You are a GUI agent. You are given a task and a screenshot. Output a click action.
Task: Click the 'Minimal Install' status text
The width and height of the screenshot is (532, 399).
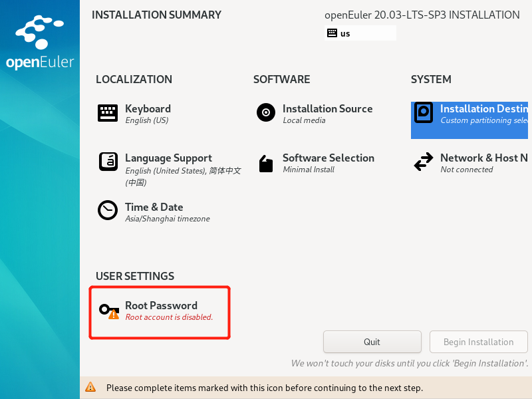point(309,170)
